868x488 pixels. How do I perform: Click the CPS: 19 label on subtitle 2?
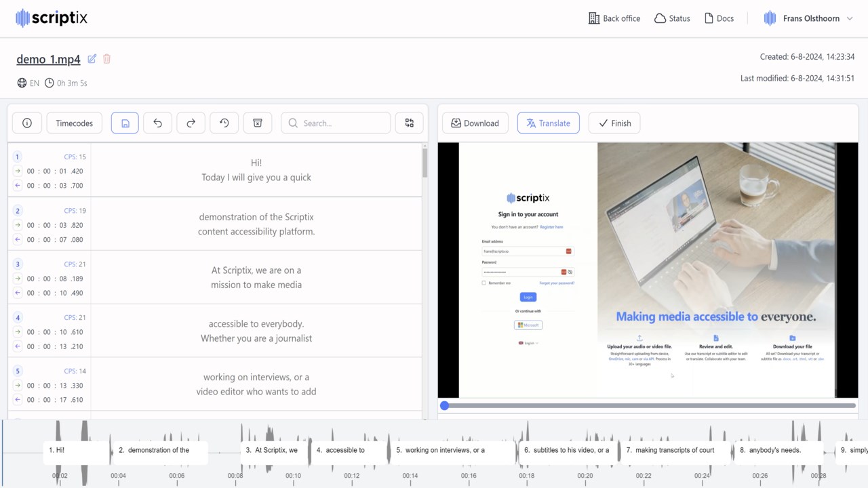(75, 211)
